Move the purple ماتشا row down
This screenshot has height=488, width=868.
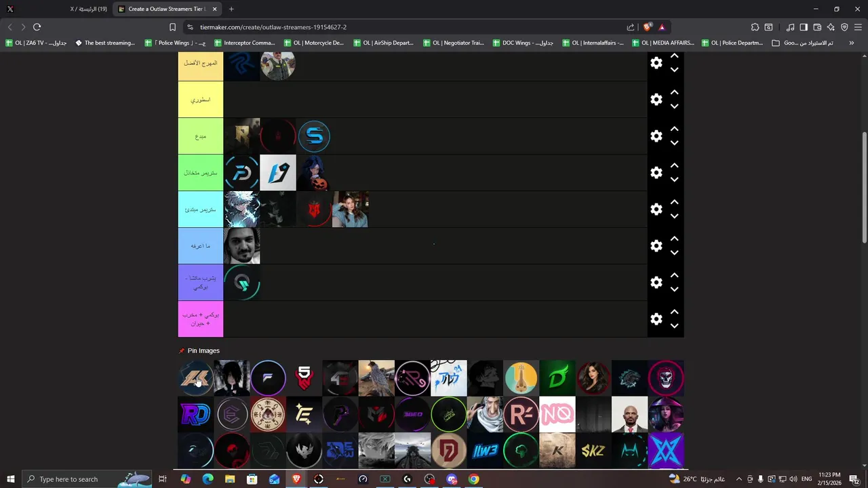[675, 289]
